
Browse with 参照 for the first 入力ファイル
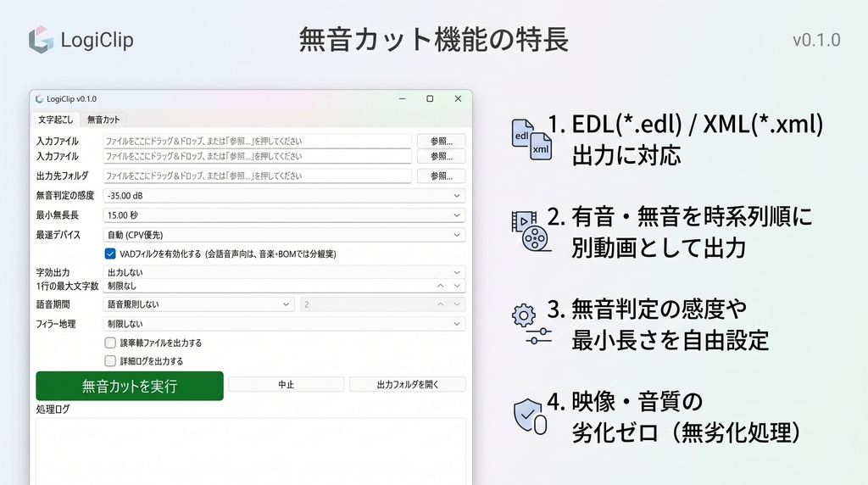pyautogui.click(x=441, y=142)
